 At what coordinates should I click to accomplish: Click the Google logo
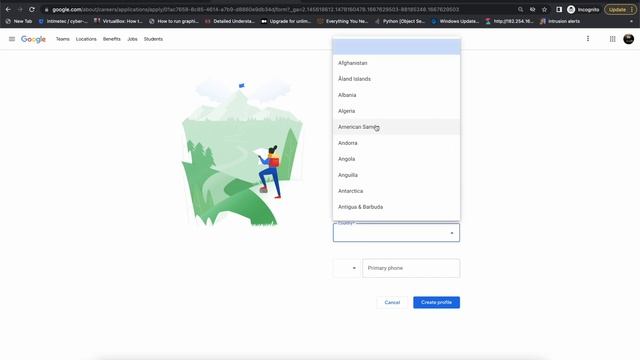(33, 39)
